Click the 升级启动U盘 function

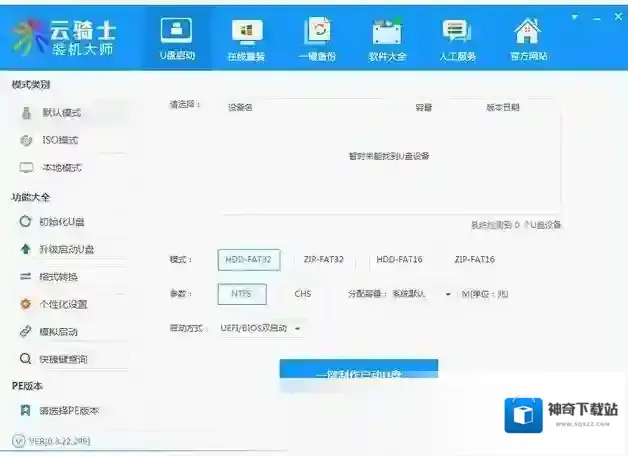click(x=65, y=249)
